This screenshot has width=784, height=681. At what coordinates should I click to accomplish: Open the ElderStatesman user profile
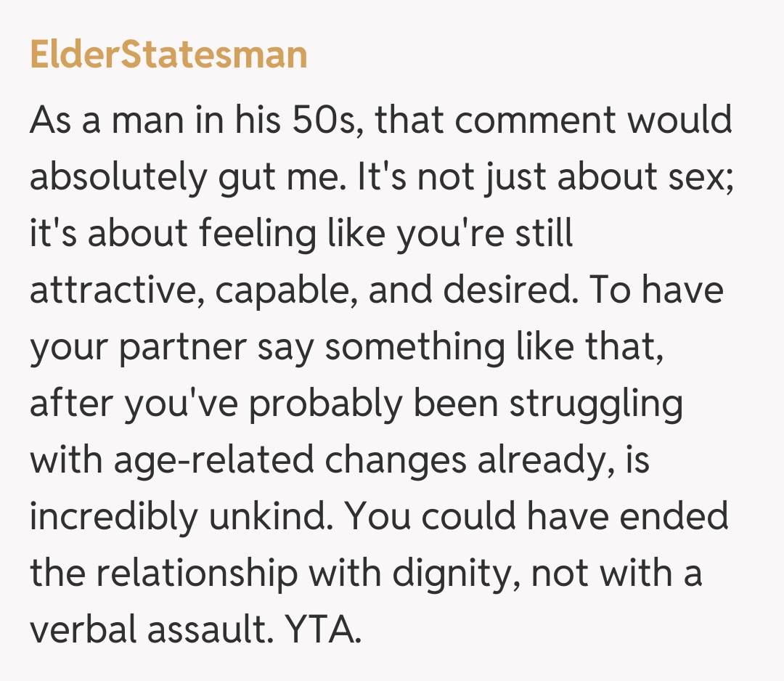coord(168,56)
